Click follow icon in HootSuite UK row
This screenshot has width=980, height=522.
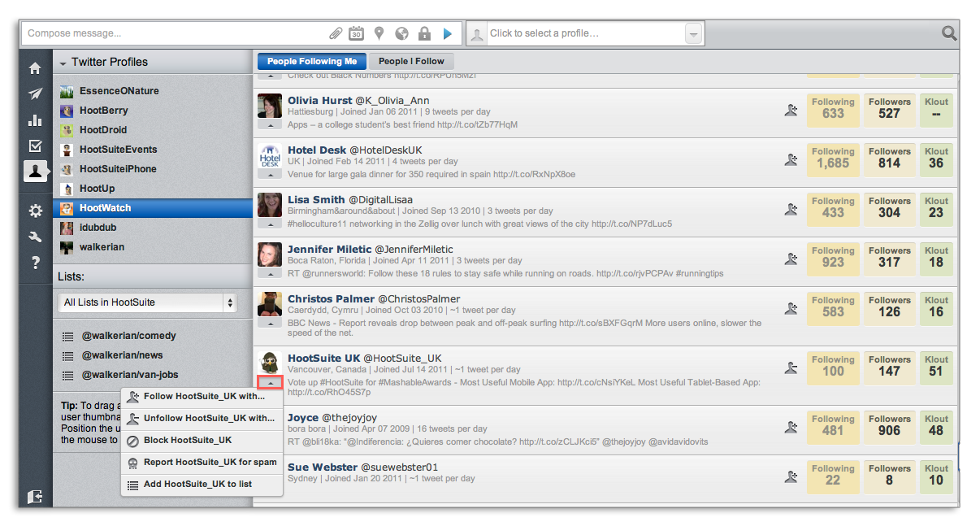[791, 368]
